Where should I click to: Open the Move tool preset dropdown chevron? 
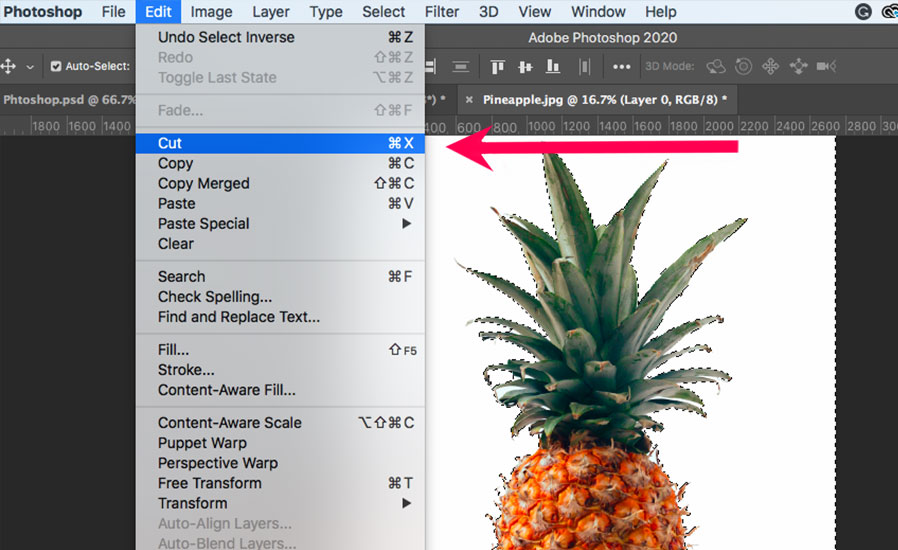pos(30,67)
